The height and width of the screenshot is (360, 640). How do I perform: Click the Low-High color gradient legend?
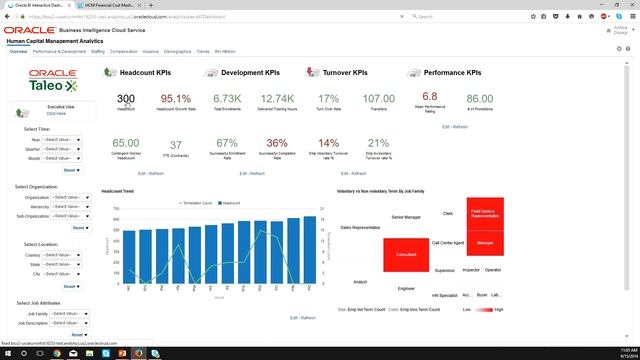pos(483,310)
